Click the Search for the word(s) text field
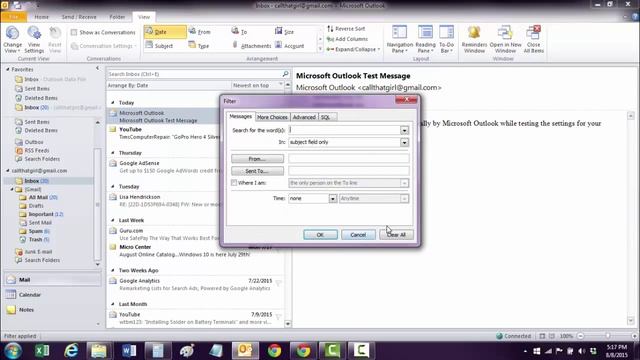640x360 pixels. point(344,130)
